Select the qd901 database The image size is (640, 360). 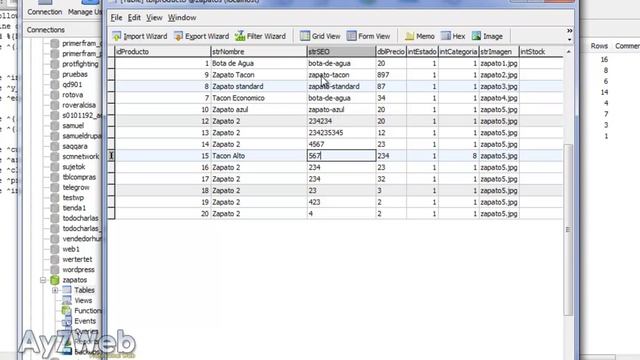pyautogui.click(x=72, y=84)
